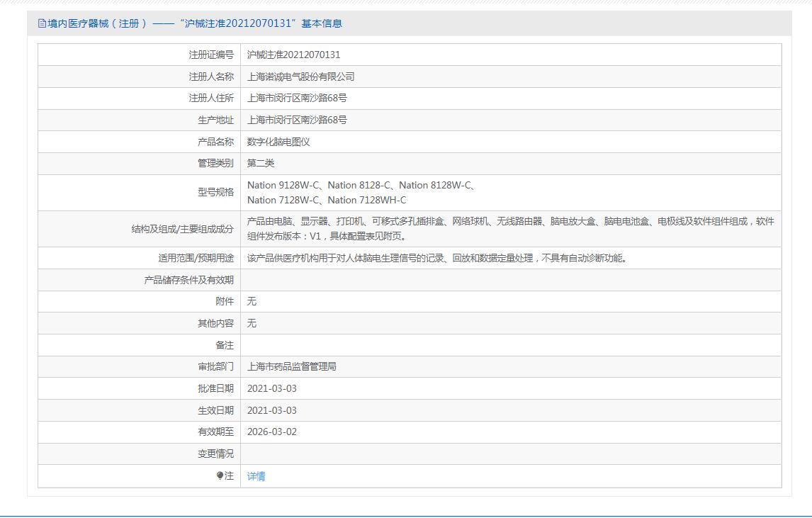
Task: Click the lightbulb icon beside 注 label
Action: (x=220, y=475)
